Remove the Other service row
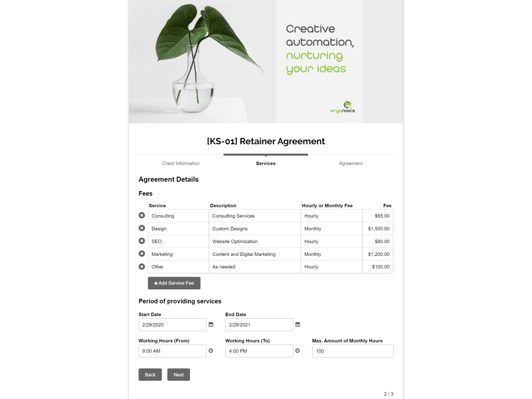 (142, 267)
